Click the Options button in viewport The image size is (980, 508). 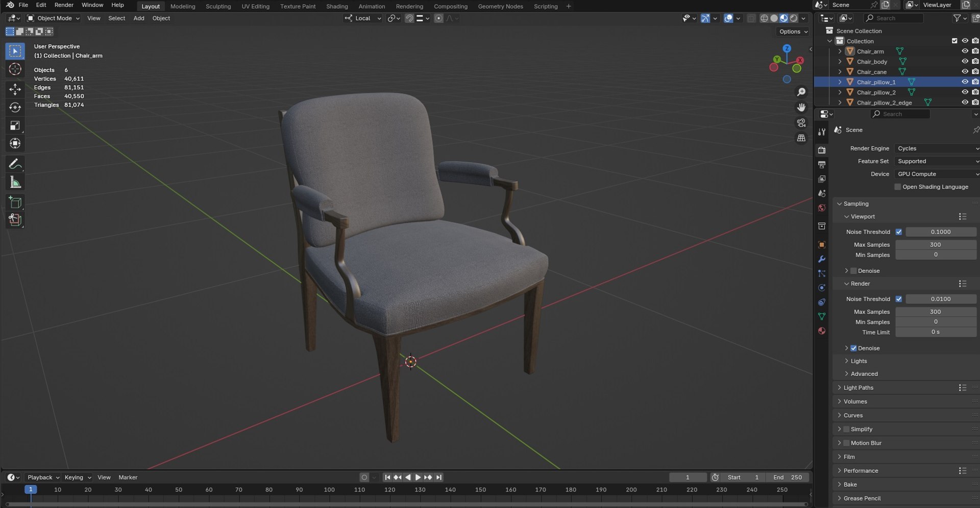point(793,32)
